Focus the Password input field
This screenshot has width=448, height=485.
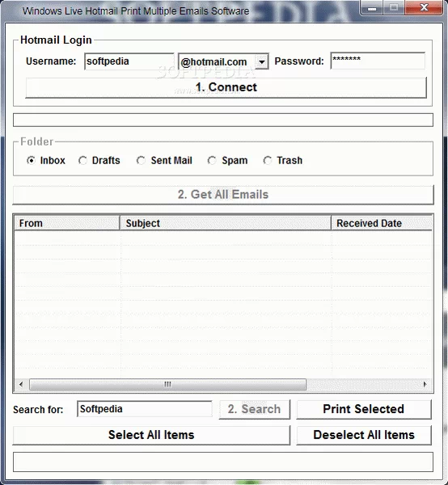coord(378,61)
